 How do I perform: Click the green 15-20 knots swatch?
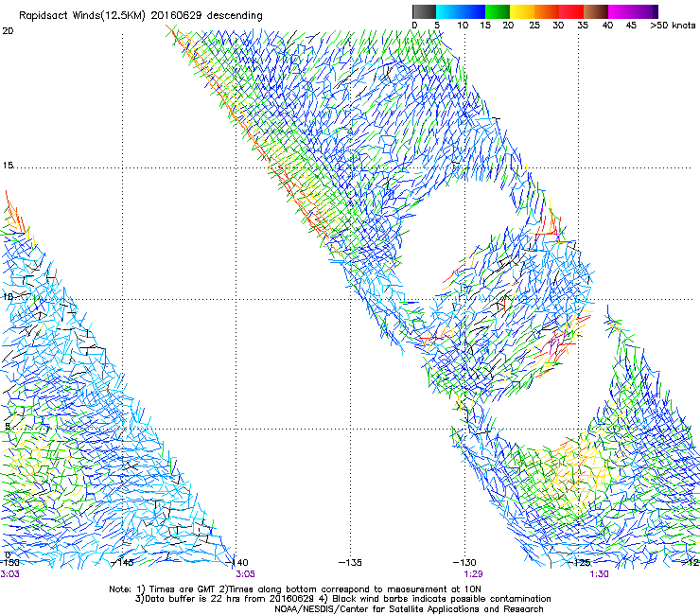pyautogui.click(x=498, y=11)
